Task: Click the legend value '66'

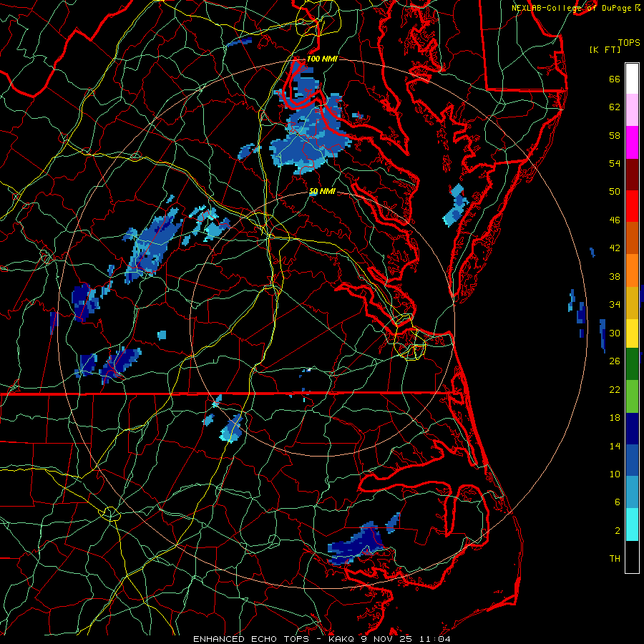Action: coord(615,79)
